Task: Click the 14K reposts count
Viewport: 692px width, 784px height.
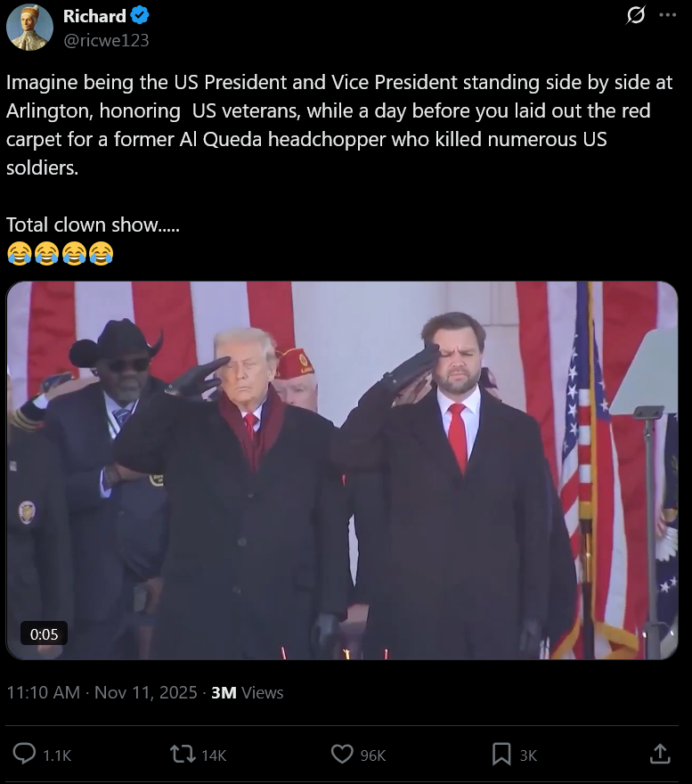Action: coord(214,755)
